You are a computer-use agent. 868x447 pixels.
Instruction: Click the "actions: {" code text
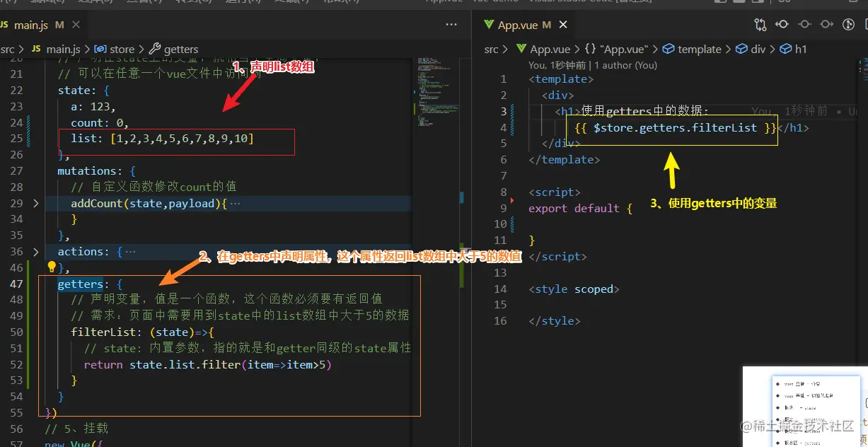click(x=91, y=251)
